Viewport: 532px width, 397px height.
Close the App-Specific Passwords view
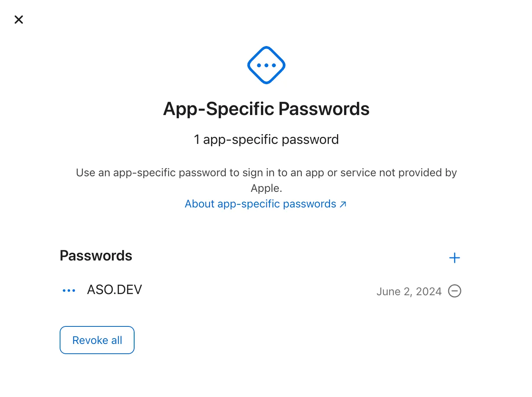tap(18, 19)
